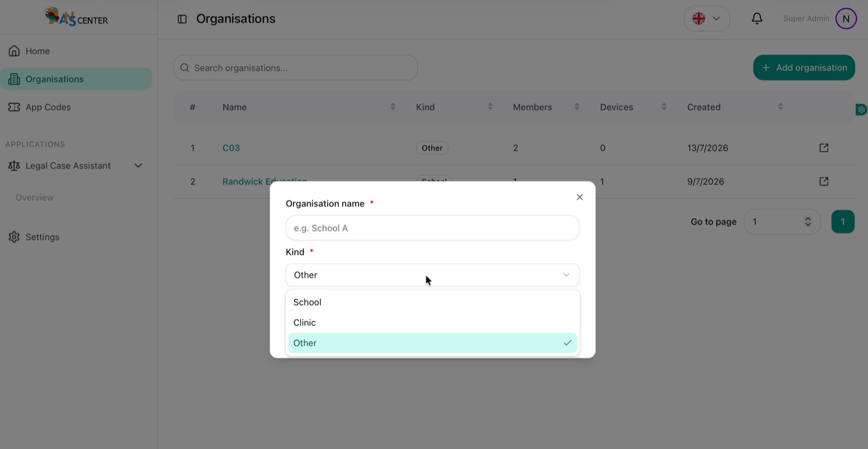This screenshot has width=868, height=449.
Task: Open the notifications bell
Action: [x=757, y=18]
